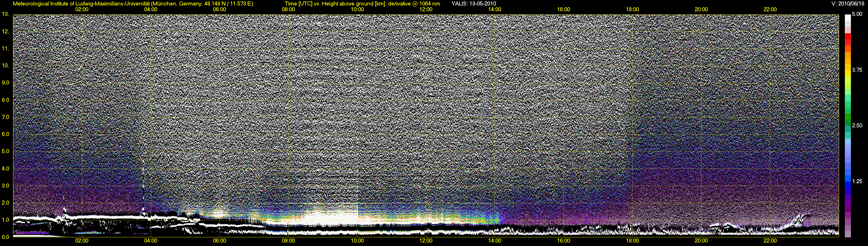Click the '4.0' height axis label

click(x=5, y=168)
